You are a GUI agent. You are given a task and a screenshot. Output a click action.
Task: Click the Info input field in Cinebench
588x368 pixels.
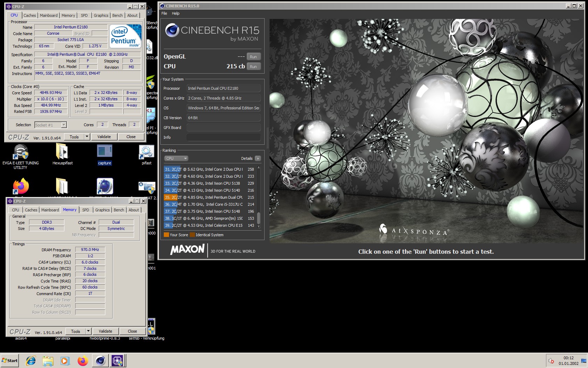(224, 137)
